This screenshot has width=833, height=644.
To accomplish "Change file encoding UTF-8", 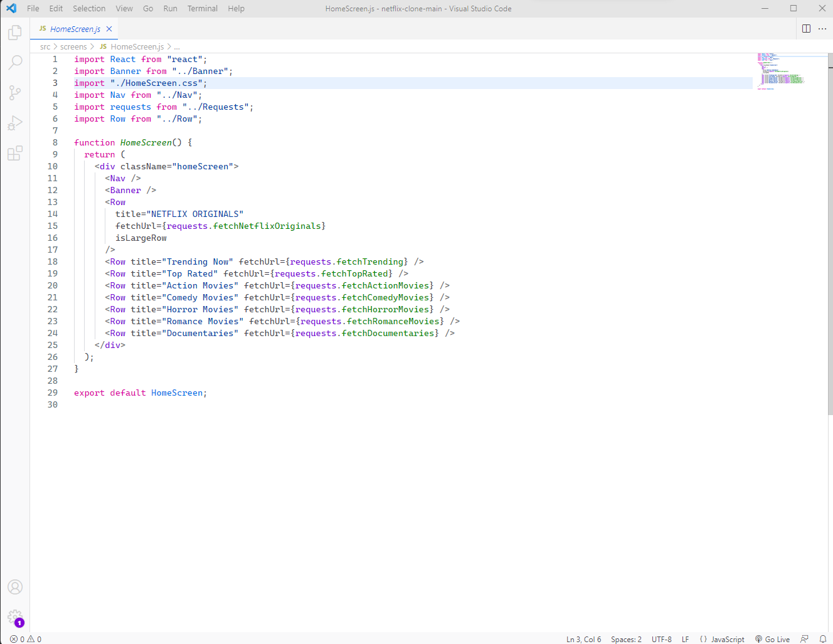I will 662,639.
